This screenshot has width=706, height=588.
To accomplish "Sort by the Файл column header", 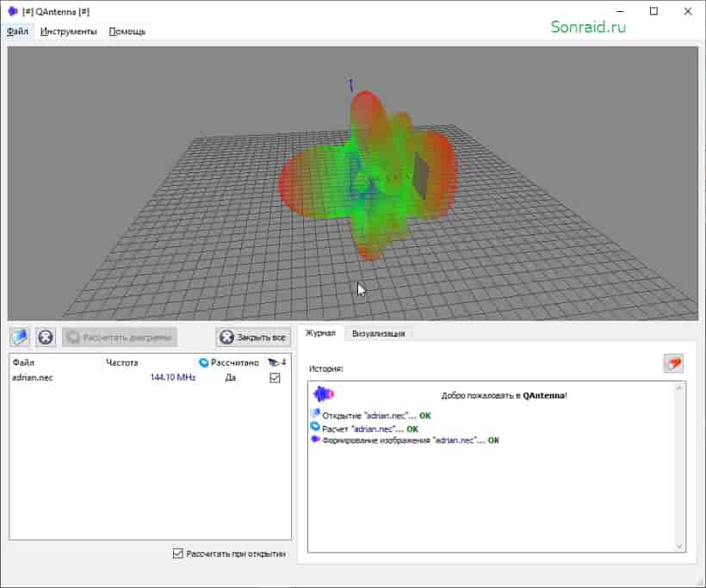I will point(56,362).
